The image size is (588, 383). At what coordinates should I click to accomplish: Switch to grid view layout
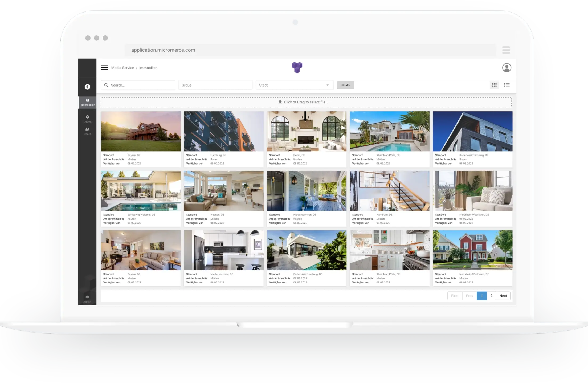[494, 85]
